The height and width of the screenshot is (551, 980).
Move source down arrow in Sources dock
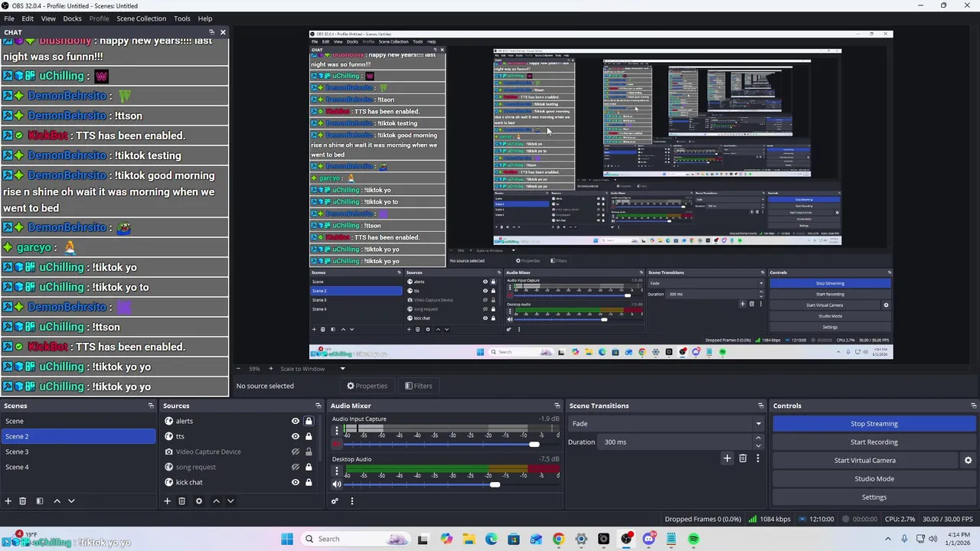coord(230,501)
